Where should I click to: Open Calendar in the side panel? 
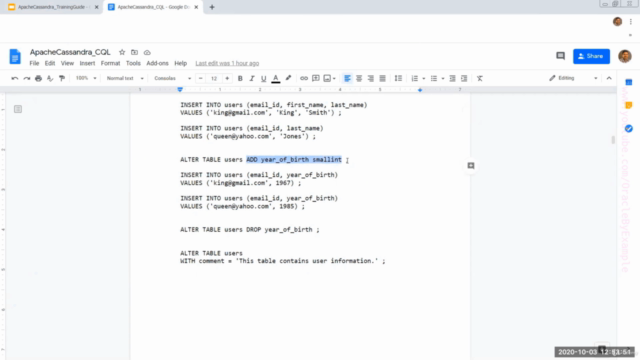tap(629, 82)
